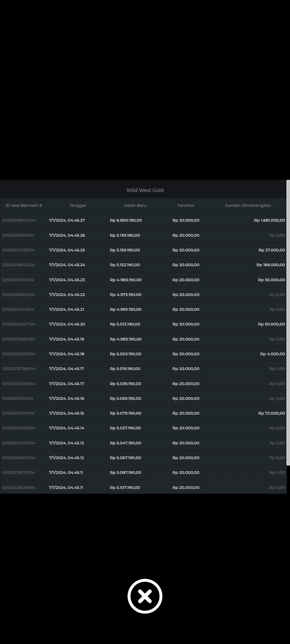Select the Rp 6.800.190,00 balance cell

click(x=126, y=220)
